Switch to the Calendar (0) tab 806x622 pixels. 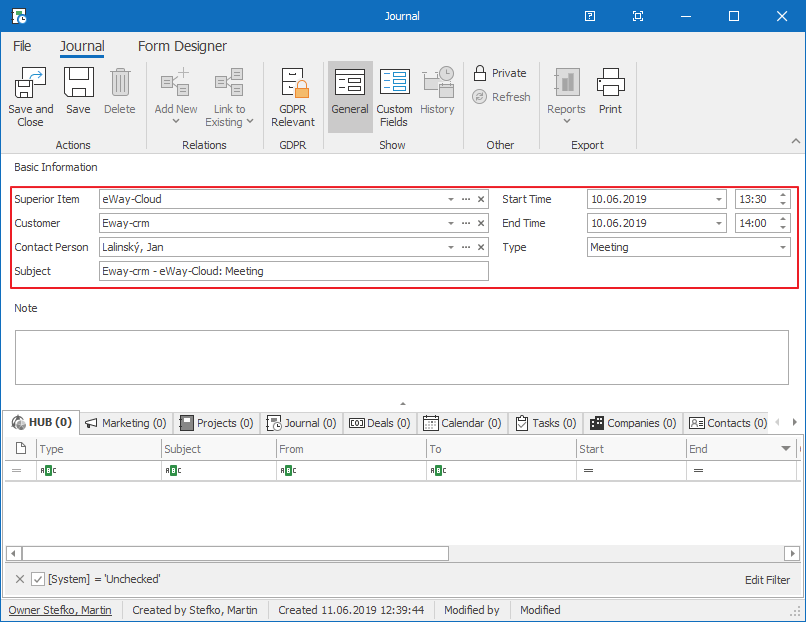click(462, 423)
